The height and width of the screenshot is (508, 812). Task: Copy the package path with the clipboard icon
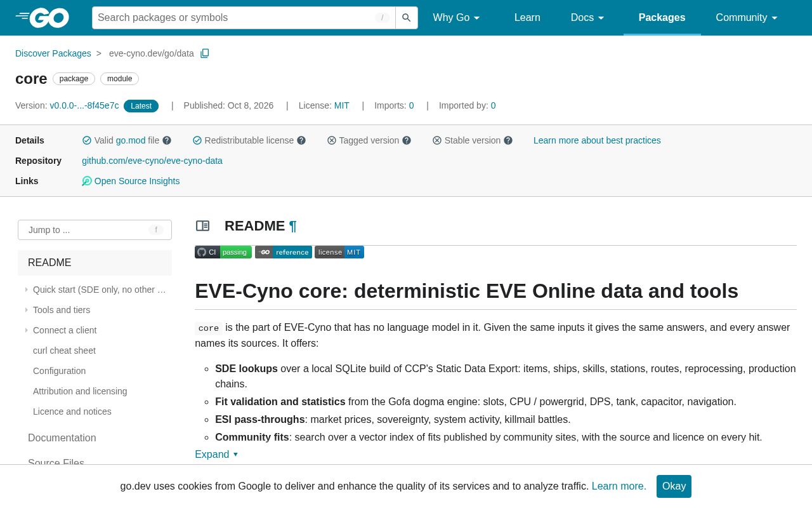point(205,53)
